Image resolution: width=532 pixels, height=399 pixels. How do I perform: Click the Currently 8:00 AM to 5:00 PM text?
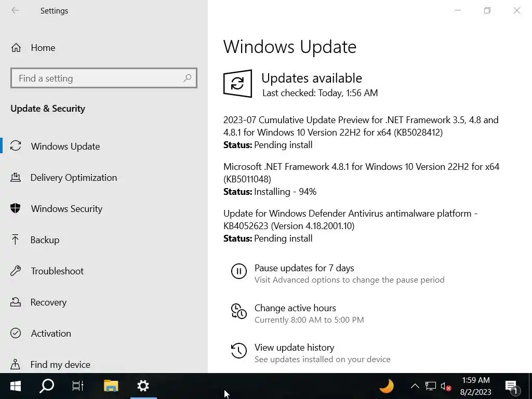(309, 320)
